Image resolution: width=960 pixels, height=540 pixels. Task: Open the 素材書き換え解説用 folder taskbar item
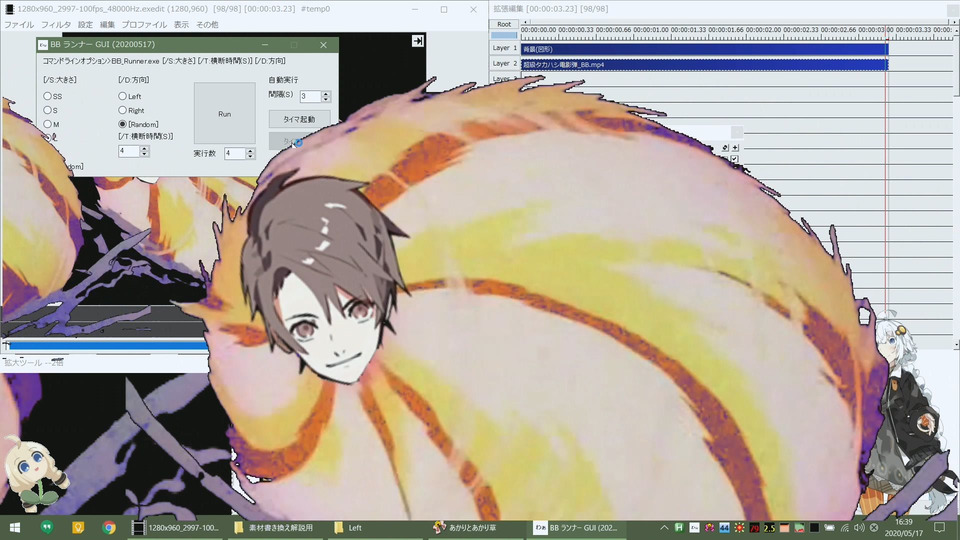(274, 527)
